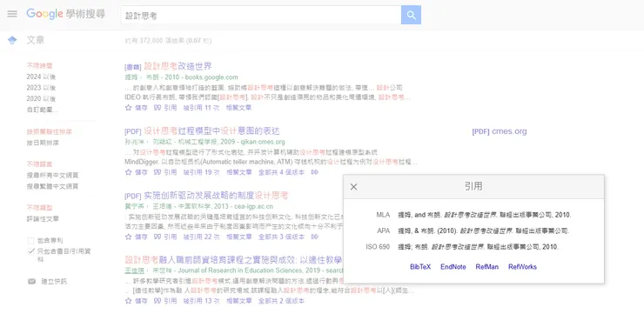Click 相關文章 under 設計思考改造世界
This screenshot has width=644, height=314.
[239, 108]
